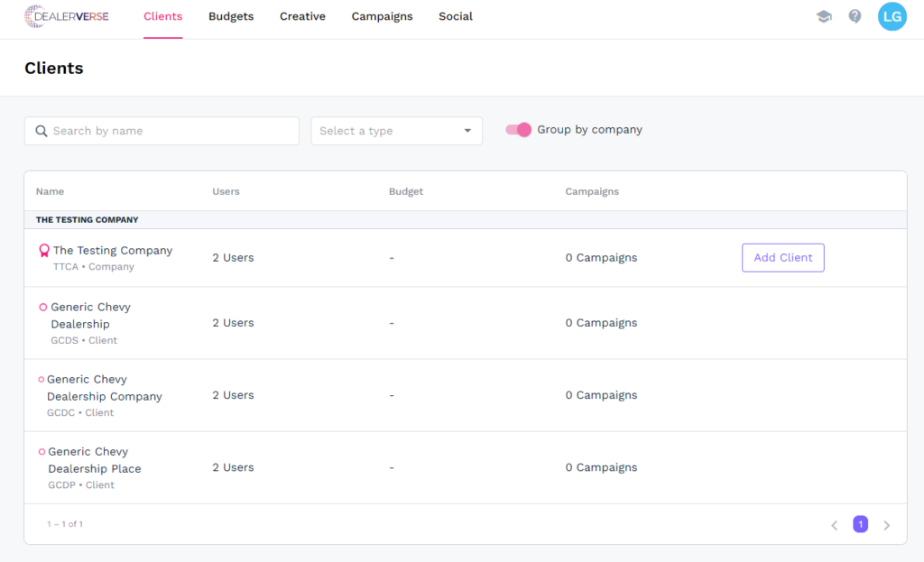
Task: Click the search magnifier icon
Action: (x=42, y=131)
